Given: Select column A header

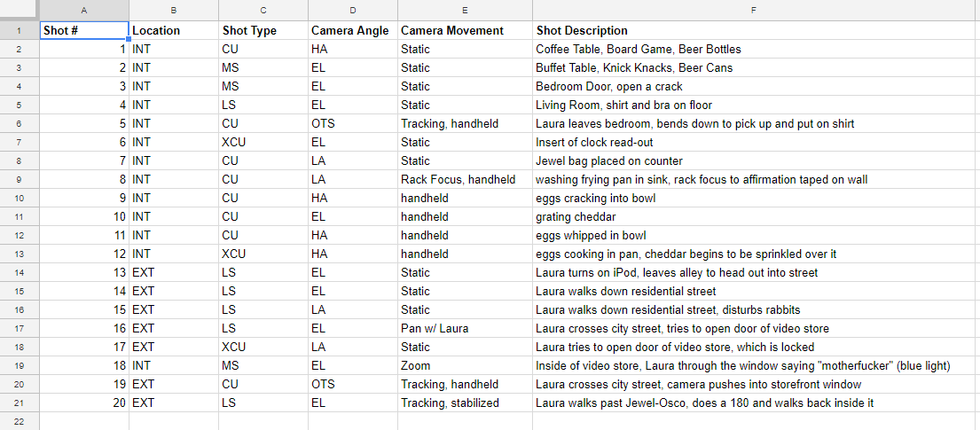Looking at the screenshot, I should [84, 10].
